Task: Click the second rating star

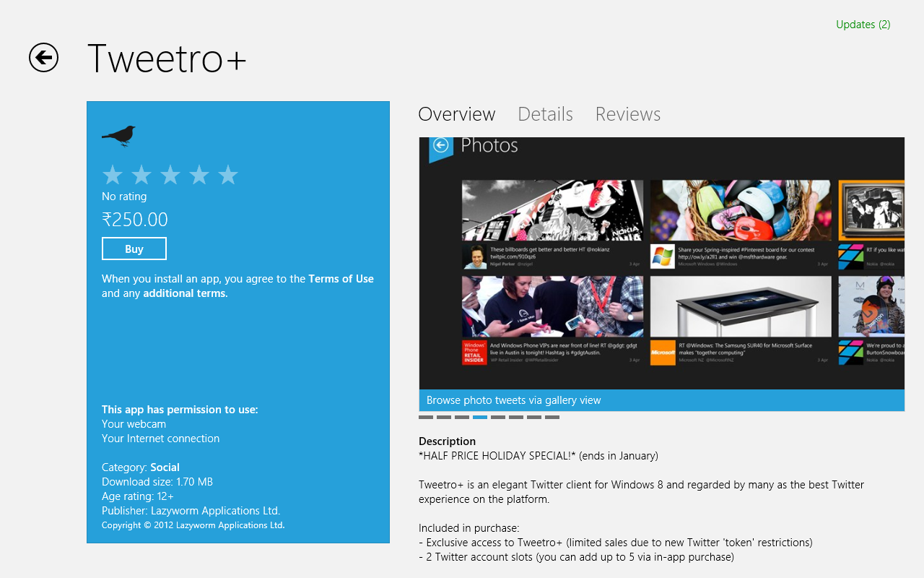Action: point(141,175)
